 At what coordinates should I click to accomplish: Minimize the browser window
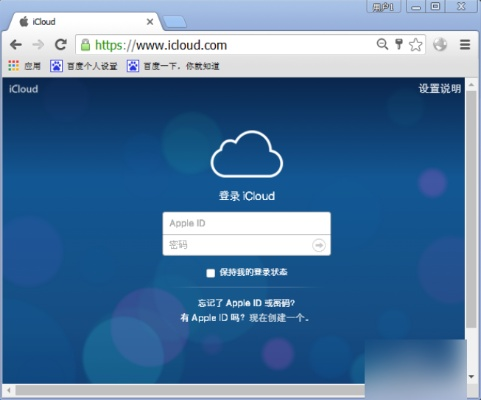pos(416,7)
